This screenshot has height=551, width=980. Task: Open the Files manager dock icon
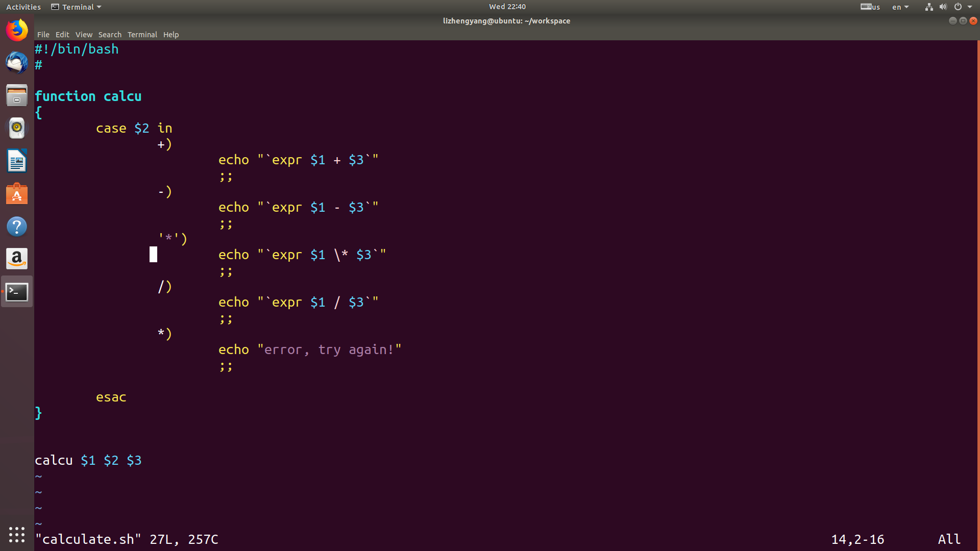tap(17, 95)
